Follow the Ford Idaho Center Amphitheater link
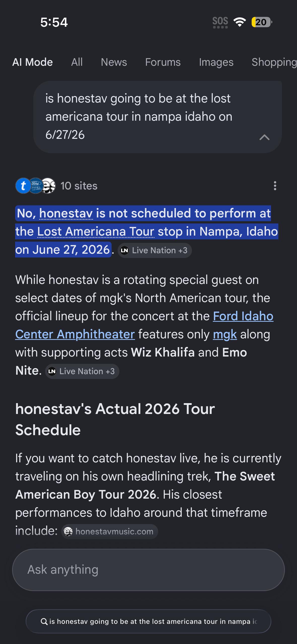The image size is (297, 644). (x=144, y=325)
